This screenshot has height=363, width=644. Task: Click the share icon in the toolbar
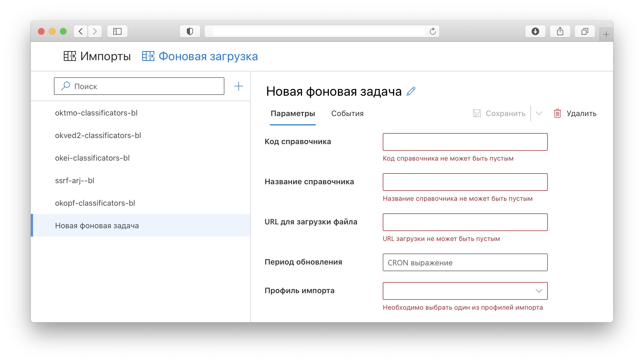pyautogui.click(x=560, y=31)
